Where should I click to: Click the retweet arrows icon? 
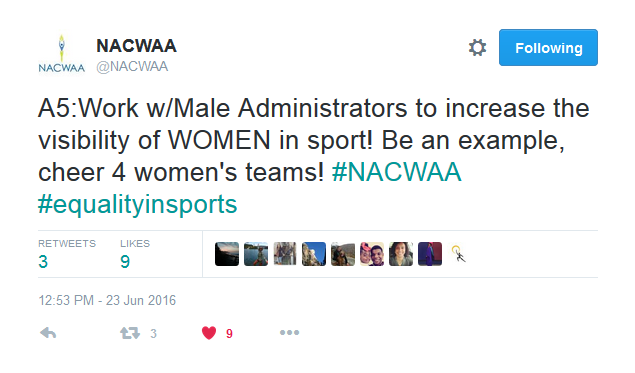tap(130, 333)
